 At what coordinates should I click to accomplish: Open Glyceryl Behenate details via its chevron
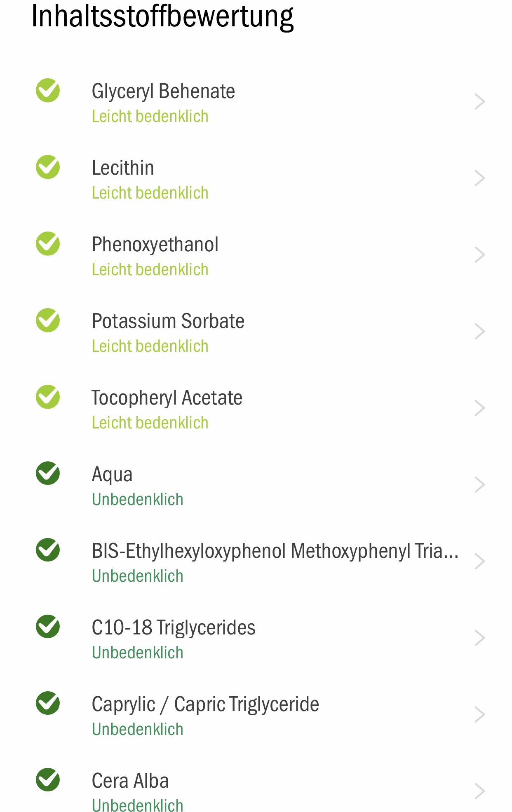click(479, 102)
